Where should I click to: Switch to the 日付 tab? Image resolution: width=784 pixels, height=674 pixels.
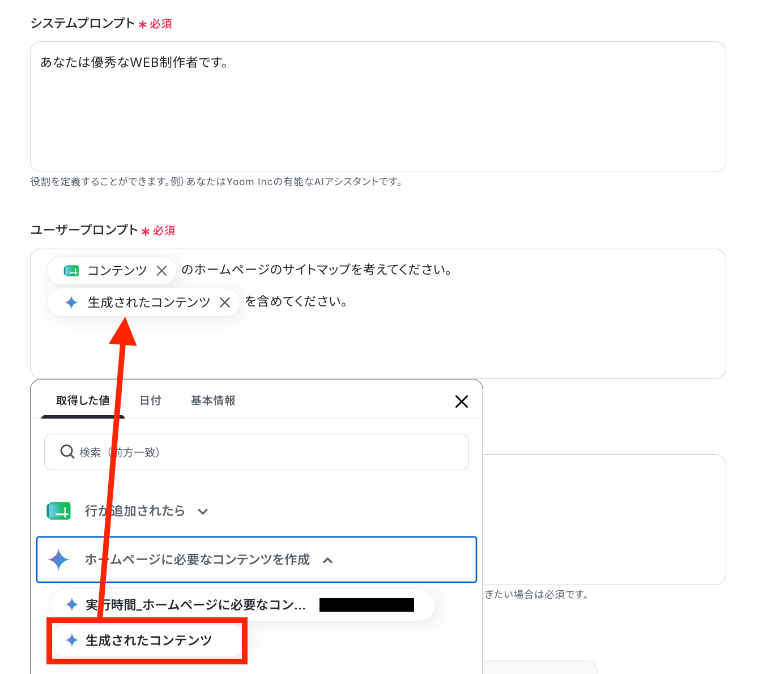pyautogui.click(x=151, y=400)
